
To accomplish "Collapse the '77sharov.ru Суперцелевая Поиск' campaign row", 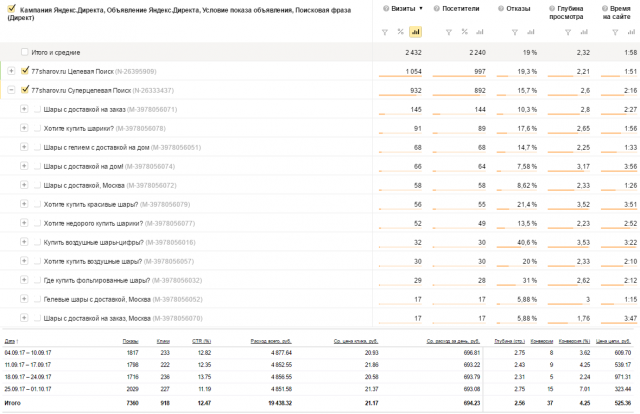I will pos(11,90).
